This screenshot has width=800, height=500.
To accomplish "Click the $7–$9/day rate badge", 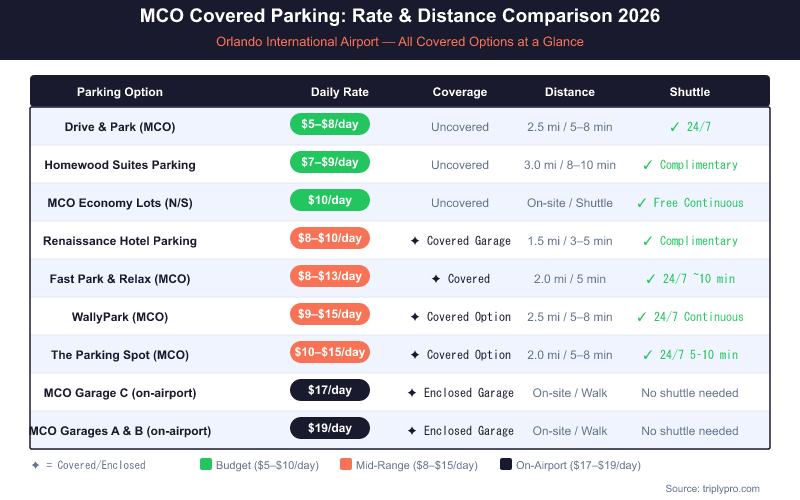I will pyautogui.click(x=330, y=162).
